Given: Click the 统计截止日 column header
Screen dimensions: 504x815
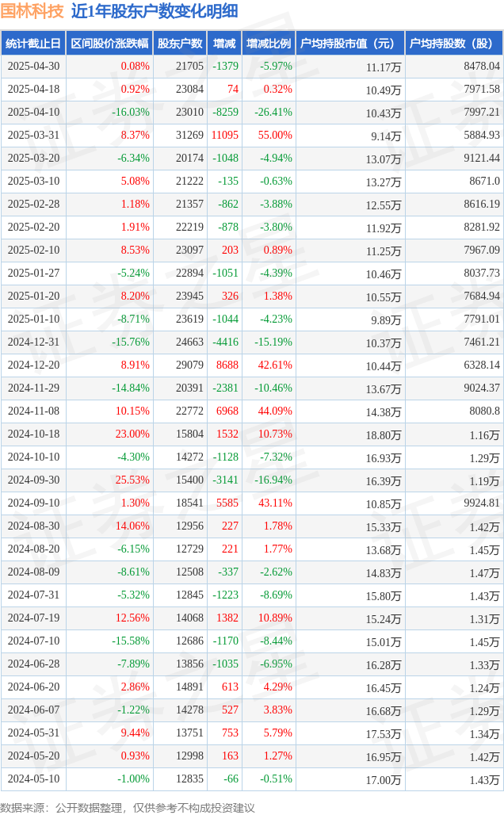Looking at the screenshot, I should 33,43.
